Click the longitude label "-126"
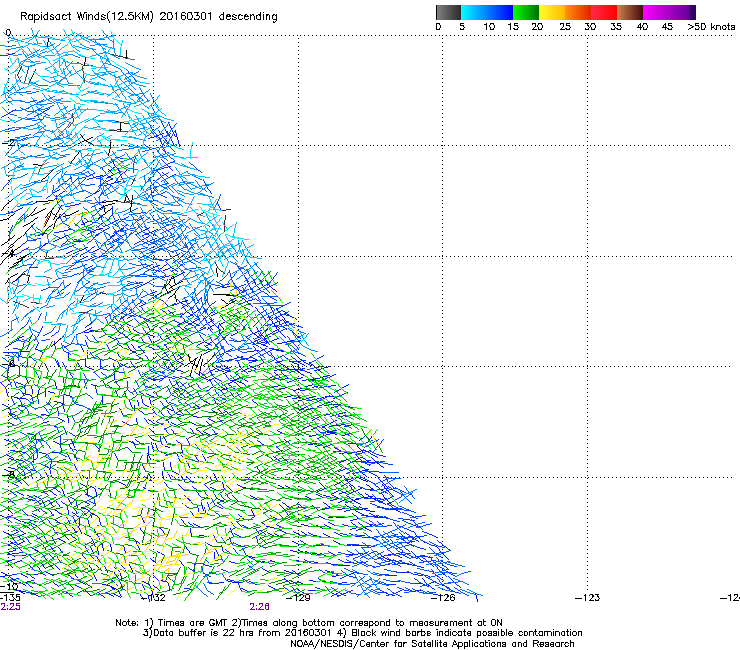Image resolution: width=740 pixels, height=650 pixels. click(443, 598)
